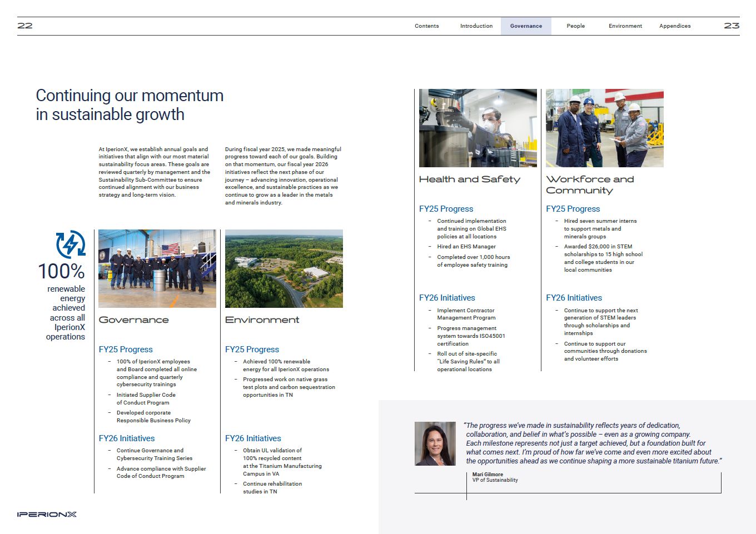Select Mari Gilmore's portrait photo
756x534 pixels.
[435, 443]
